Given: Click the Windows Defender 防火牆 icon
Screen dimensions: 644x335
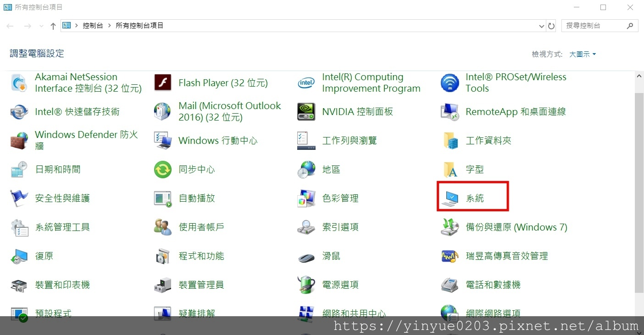Looking at the screenshot, I should point(19,141).
